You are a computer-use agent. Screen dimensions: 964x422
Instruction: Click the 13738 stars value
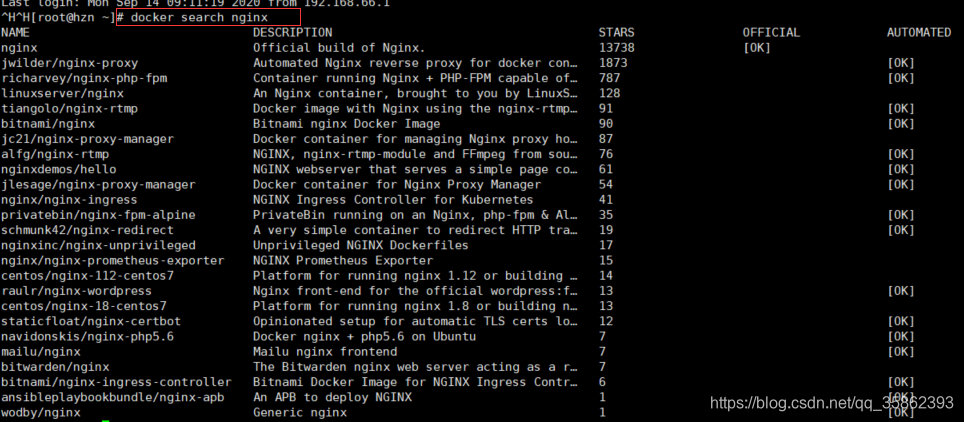[617, 48]
